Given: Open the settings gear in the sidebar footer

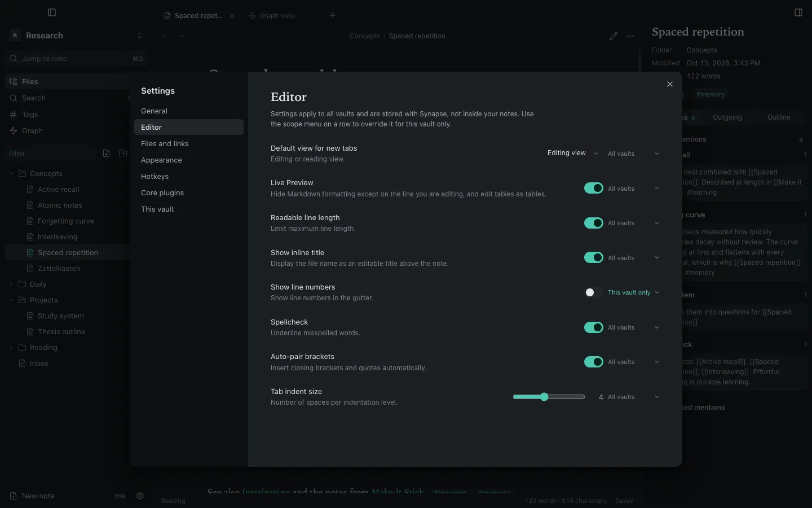Looking at the screenshot, I should tap(140, 496).
